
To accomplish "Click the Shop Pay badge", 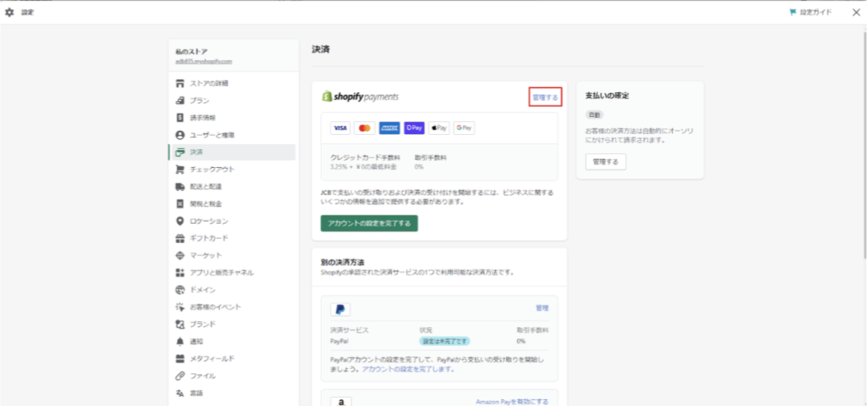I will pos(414,127).
